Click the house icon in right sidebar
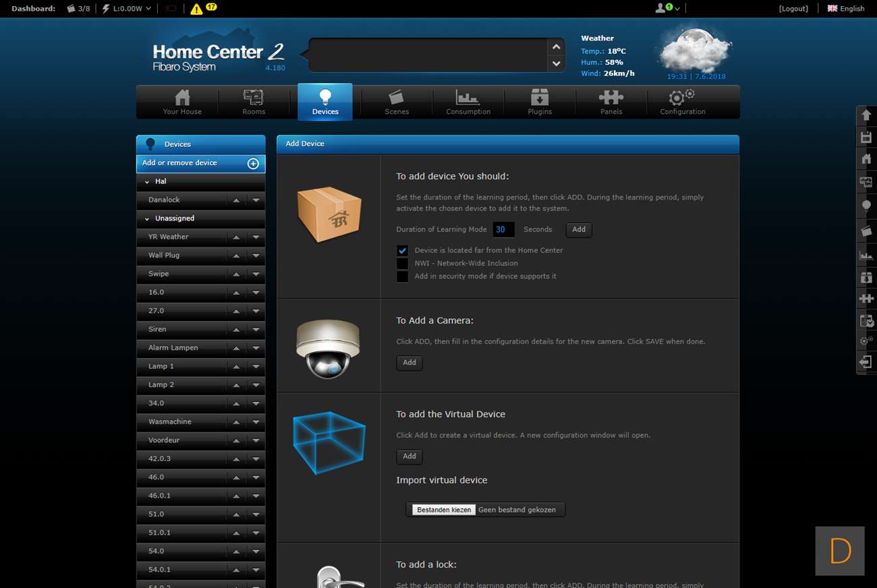The width and height of the screenshot is (877, 588). (866, 160)
